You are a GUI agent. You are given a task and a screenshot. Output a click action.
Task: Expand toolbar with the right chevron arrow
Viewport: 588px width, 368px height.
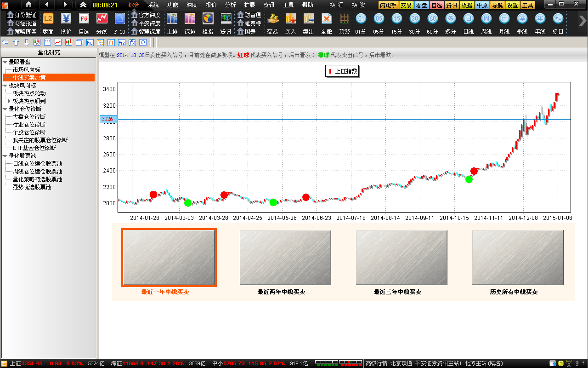point(582,22)
